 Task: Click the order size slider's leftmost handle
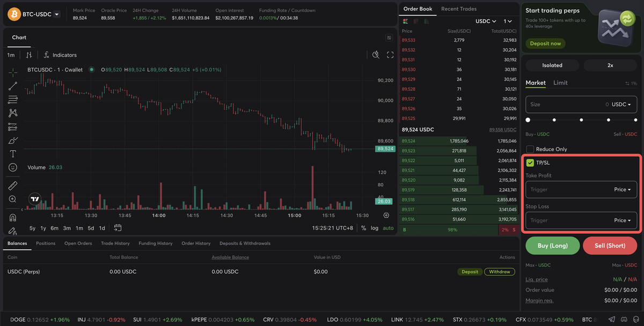point(528,120)
